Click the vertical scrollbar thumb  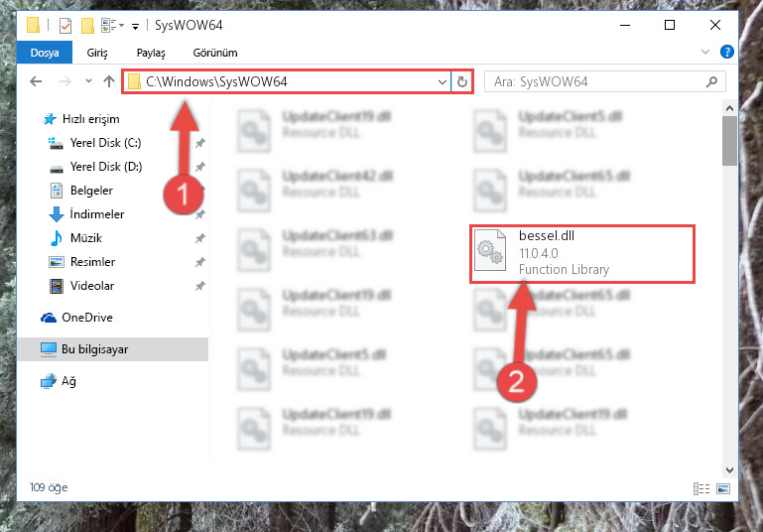(729, 141)
